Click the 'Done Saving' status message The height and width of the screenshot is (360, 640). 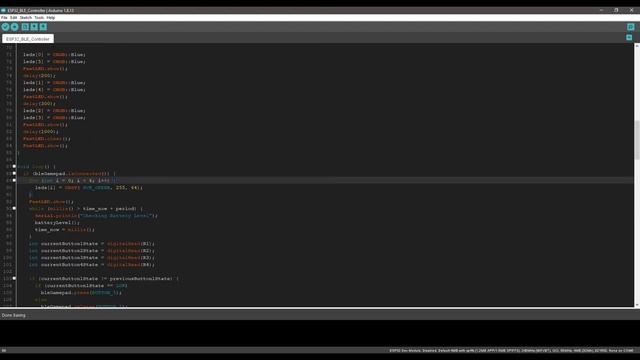[13, 315]
